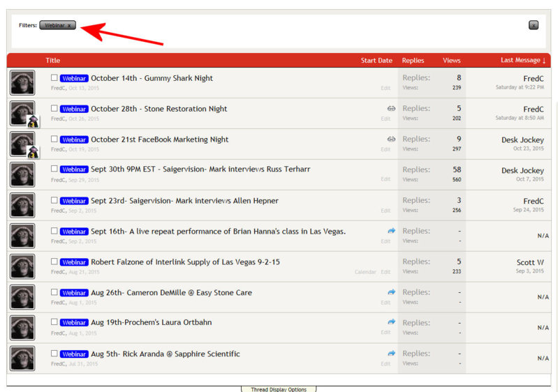The image size is (558, 392).
Task: Click the Calendar link on the Robert Falzone thread
Action: (x=365, y=272)
